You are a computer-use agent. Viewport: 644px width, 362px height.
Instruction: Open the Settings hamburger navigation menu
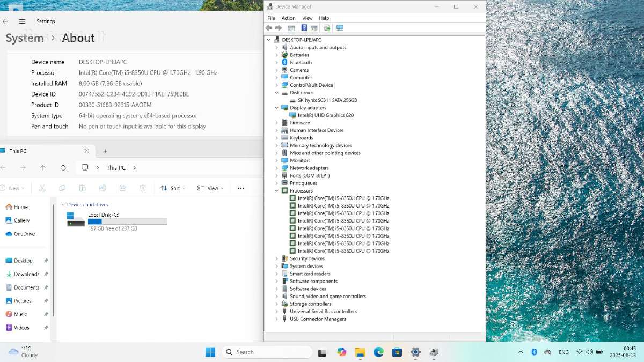[x=22, y=21]
